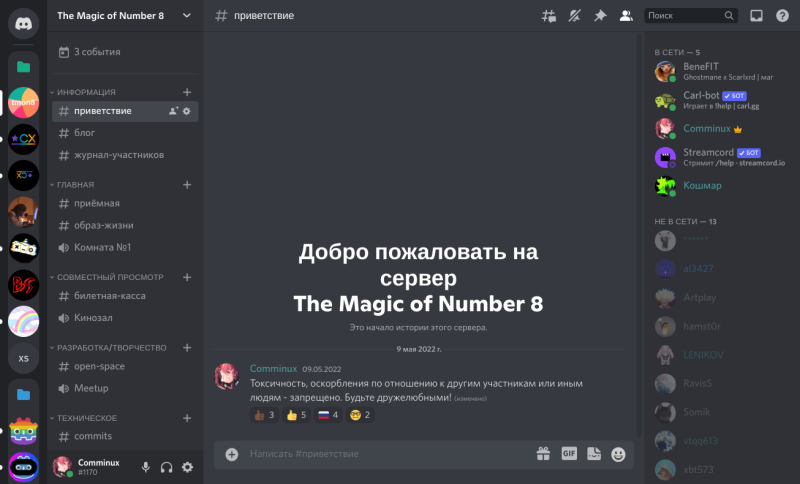Join the Meetup voice channel

click(x=125, y=388)
